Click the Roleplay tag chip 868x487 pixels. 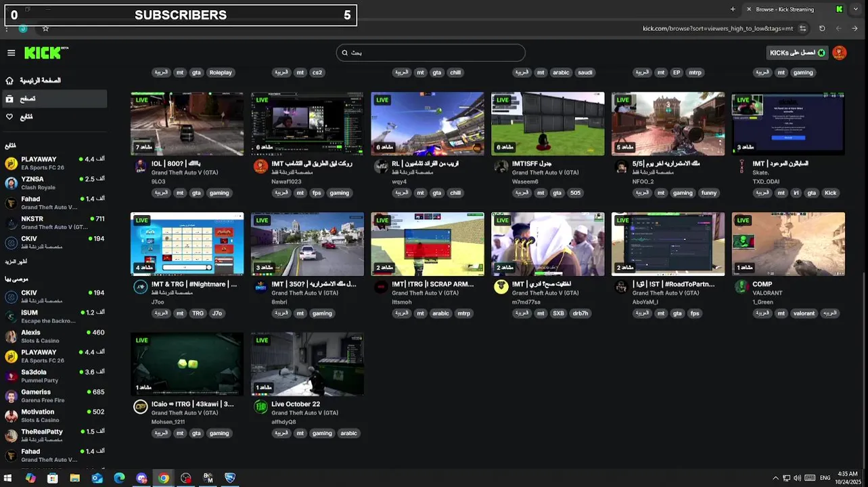[x=221, y=72]
